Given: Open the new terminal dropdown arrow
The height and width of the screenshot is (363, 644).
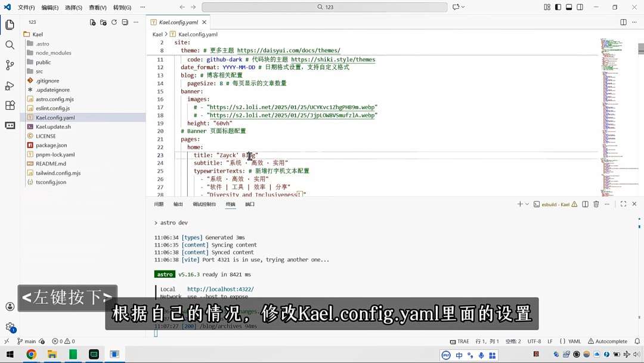Looking at the screenshot, I should coord(527,204).
